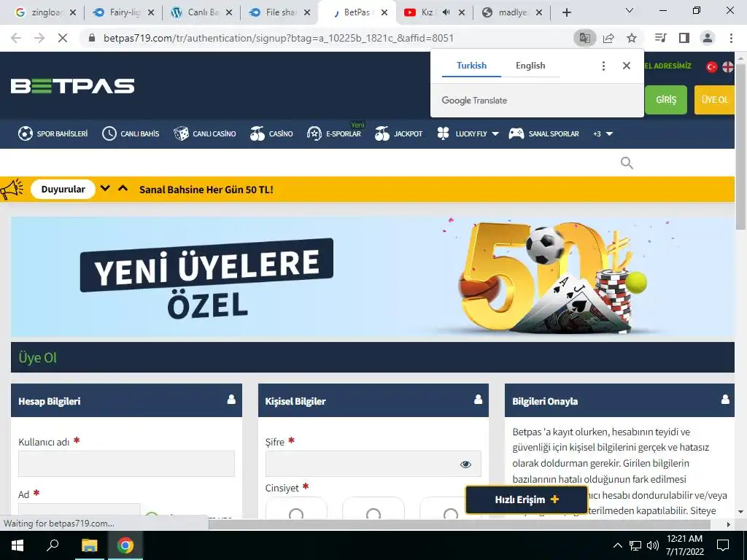The image size is (747, 560).
Task: Stop page loading with the X button
Action: click(x=63, y=38)
